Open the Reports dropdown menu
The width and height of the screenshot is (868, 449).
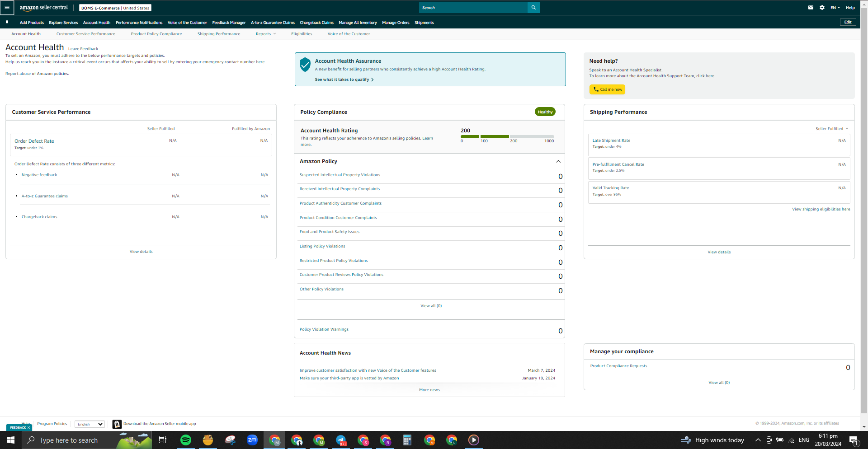coord(265,34)
